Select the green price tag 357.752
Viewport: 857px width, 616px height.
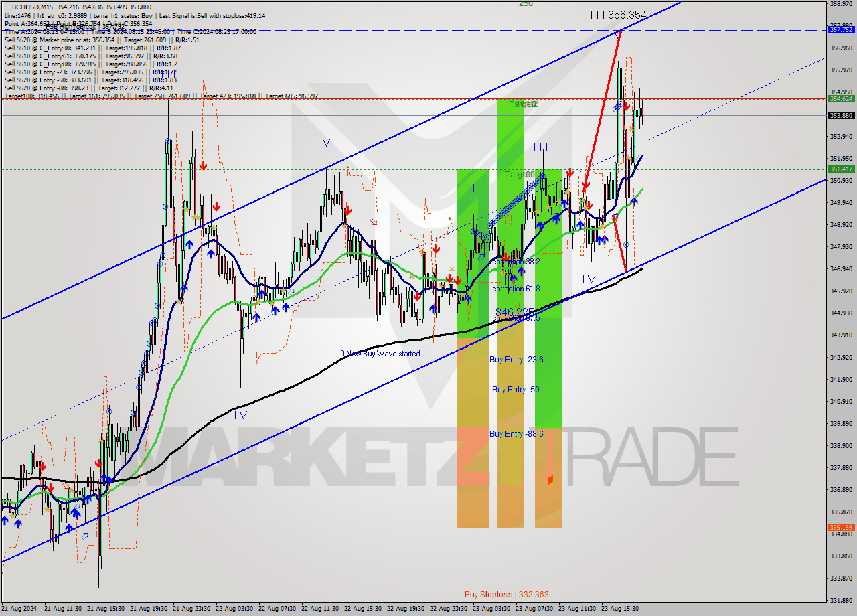[x=841, y=29]
